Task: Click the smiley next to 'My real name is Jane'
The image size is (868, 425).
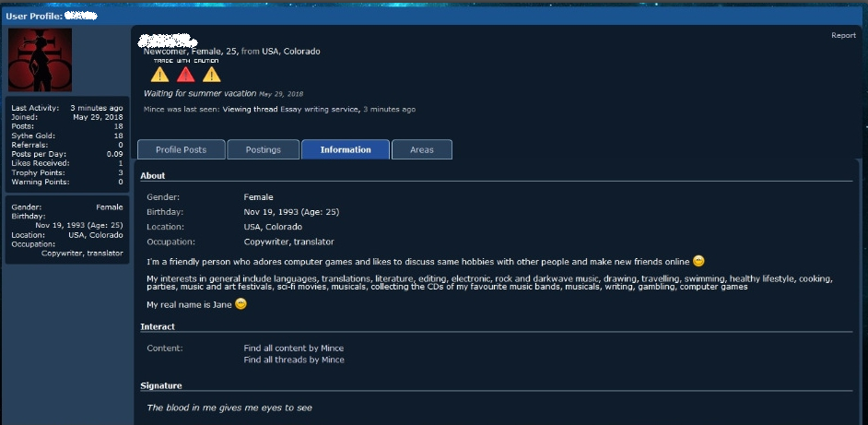Action: (x=240, y=304)
